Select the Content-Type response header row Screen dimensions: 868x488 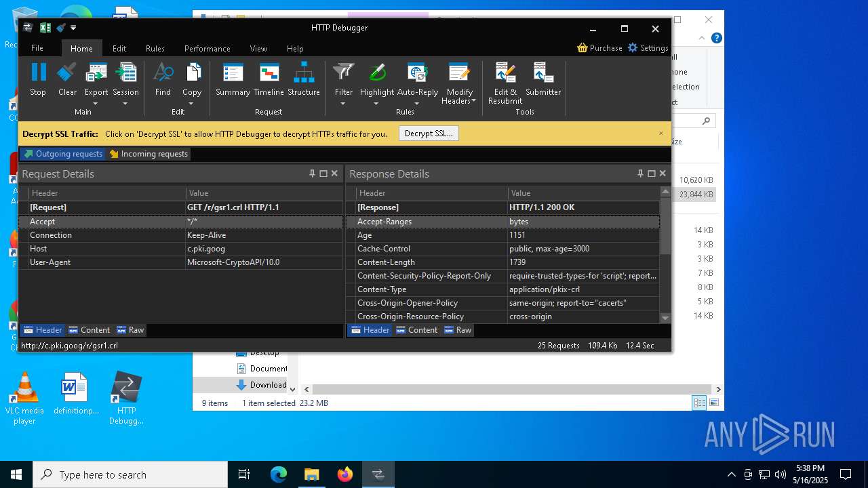(502, 289)
